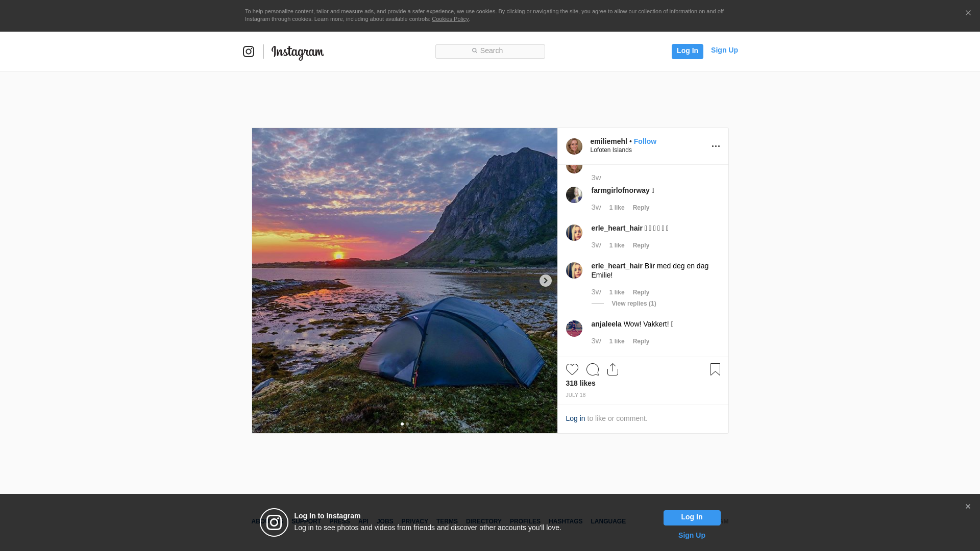Open the DIRECTORY footer link

point(484,521)
